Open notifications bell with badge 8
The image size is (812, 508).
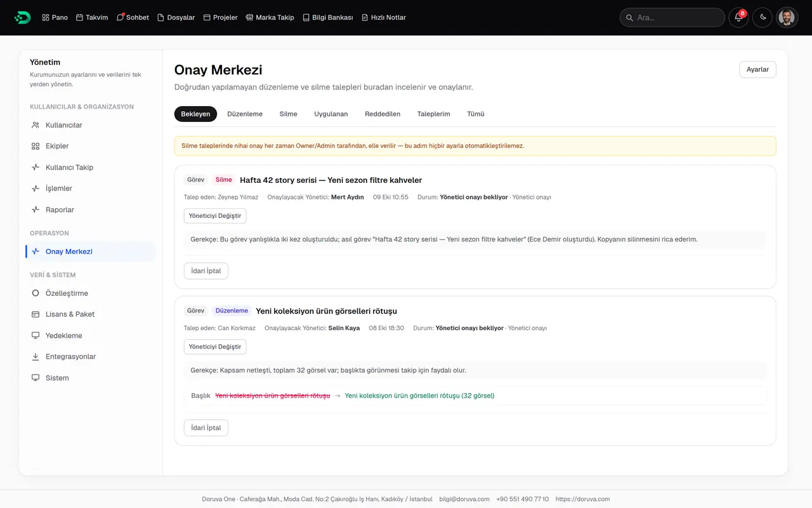point(738,18)
